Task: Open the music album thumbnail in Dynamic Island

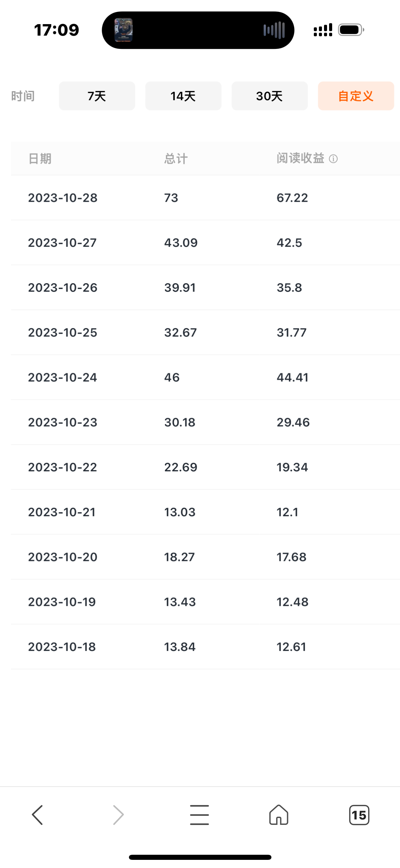Action: click(x=123, y=30)
